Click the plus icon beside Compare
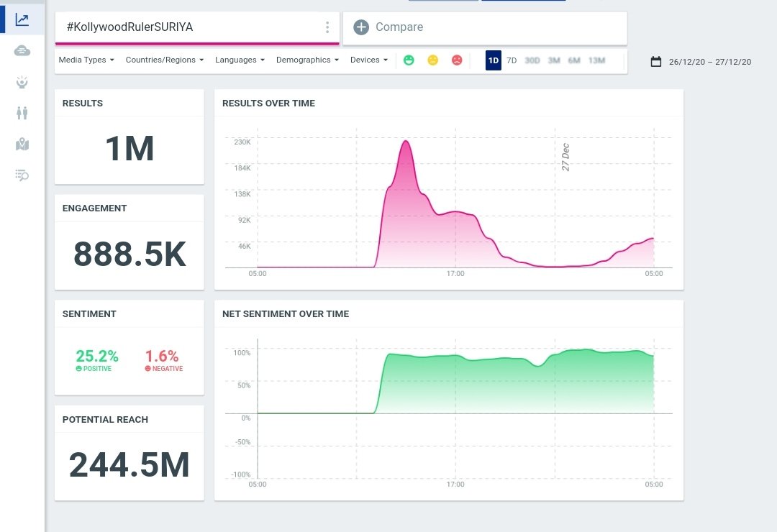Image resolution: width=777 pixels, height=532 pixels. pyautogui.click(x=361, y=27)
